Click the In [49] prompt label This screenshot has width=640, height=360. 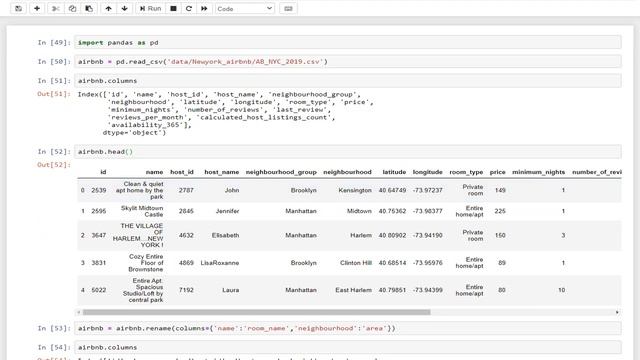click(54, 42)
